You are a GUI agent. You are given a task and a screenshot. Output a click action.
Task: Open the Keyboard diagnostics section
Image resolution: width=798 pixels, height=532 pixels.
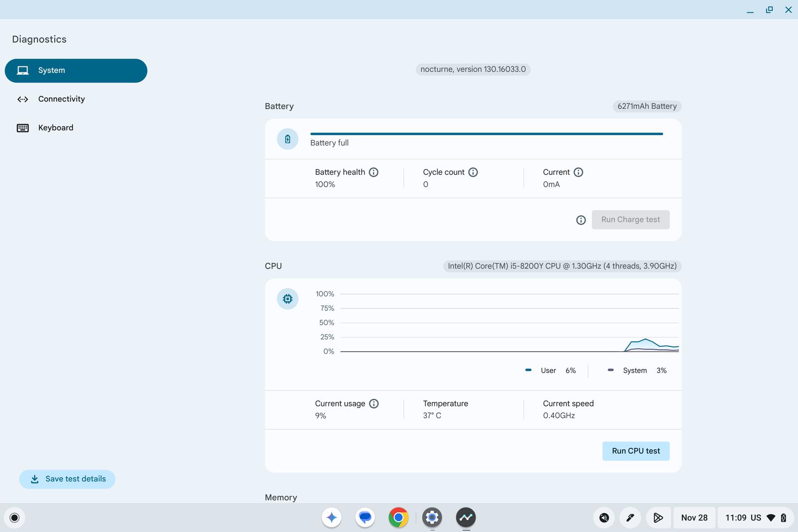coord(55,128)
